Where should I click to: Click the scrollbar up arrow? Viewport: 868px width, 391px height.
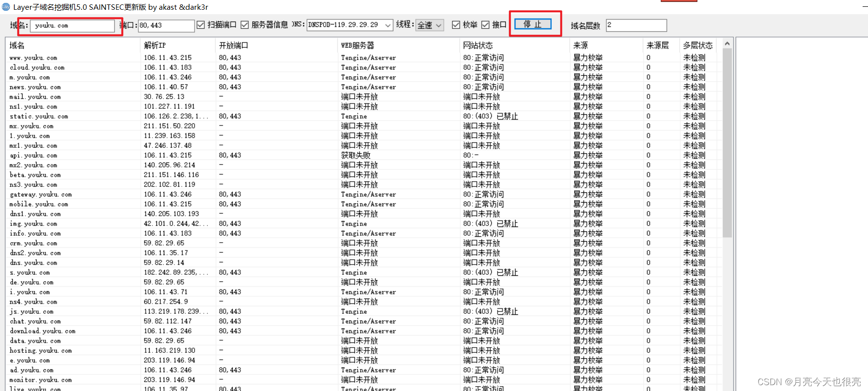click(727, 43)
